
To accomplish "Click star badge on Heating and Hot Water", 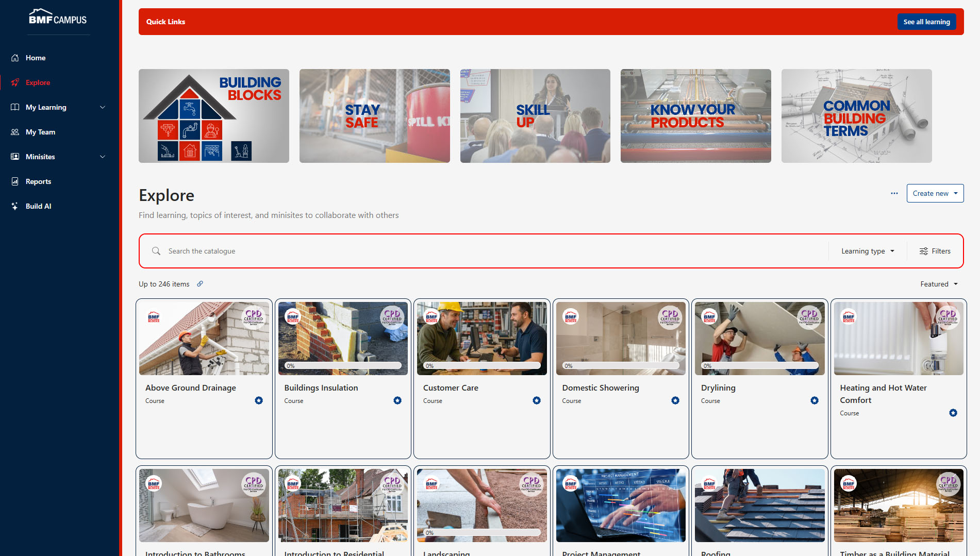I will click(x=953, y=413).
